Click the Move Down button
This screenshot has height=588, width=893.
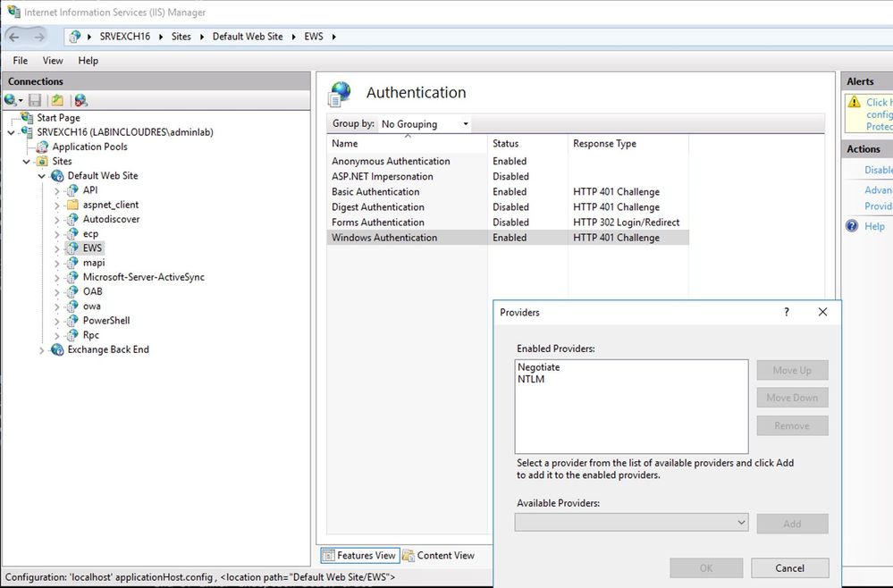(792, 398)
